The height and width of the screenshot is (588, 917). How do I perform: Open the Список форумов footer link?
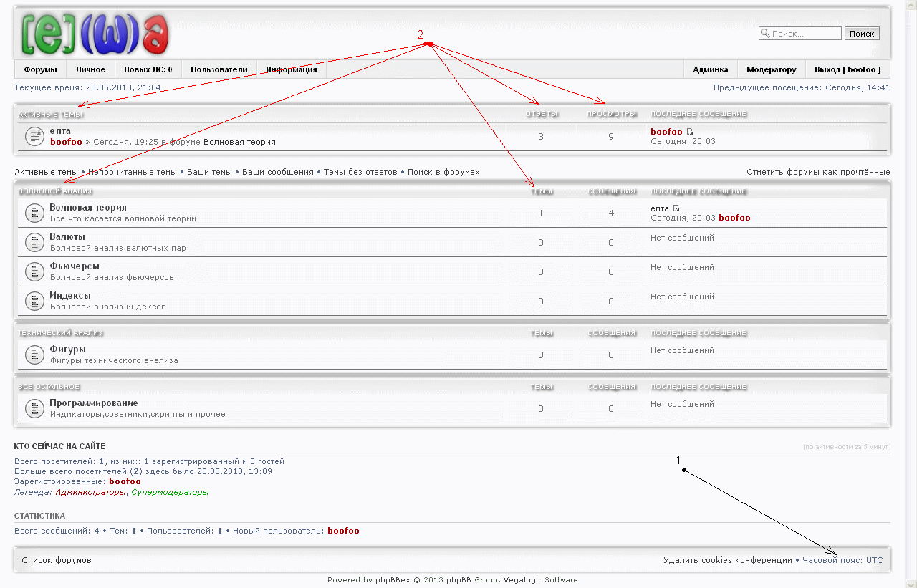[57, 560]
